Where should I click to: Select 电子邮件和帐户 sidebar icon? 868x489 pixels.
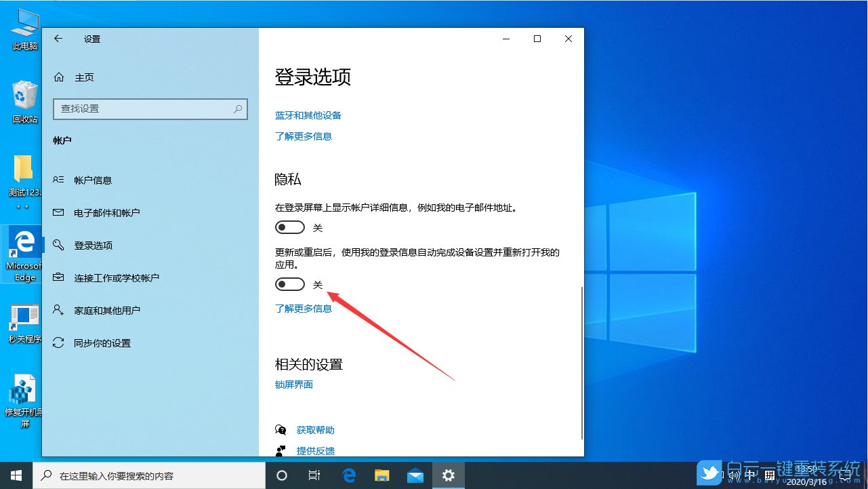point(62,212)
